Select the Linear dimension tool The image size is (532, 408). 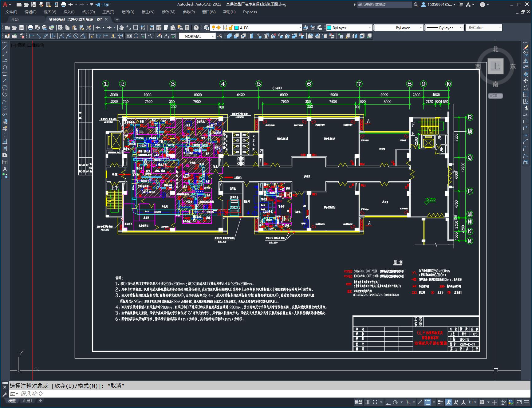32,36
